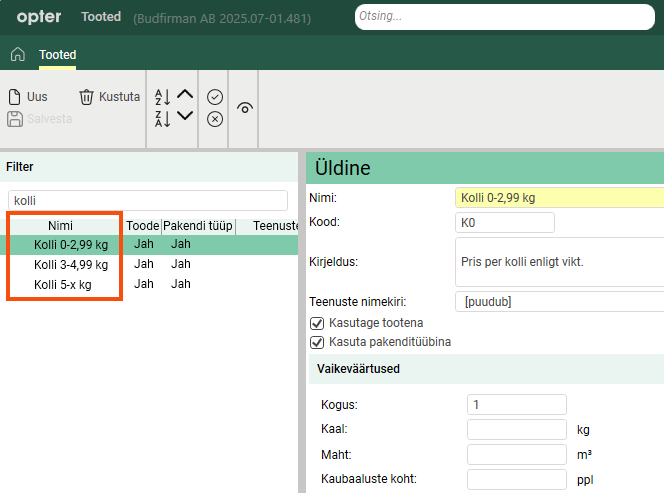
Task: Uncheck Kasutage tootena checkbox
Action: pyautogui.click(x=318, y=323)
